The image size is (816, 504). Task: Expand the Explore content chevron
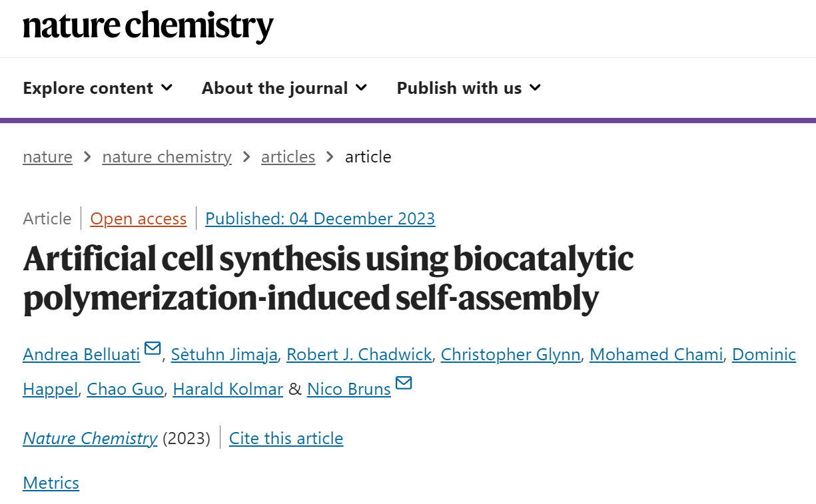click(x=167, y=87)
